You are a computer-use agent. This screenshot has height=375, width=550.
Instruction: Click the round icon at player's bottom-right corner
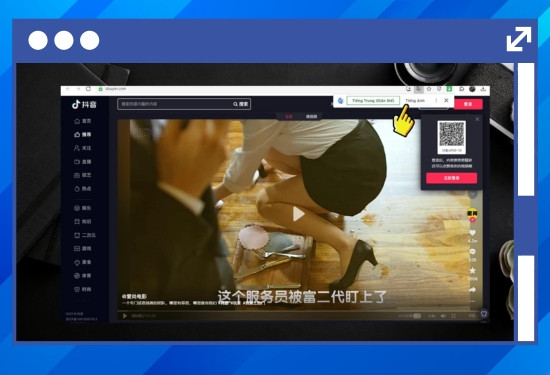coord(484,314)
